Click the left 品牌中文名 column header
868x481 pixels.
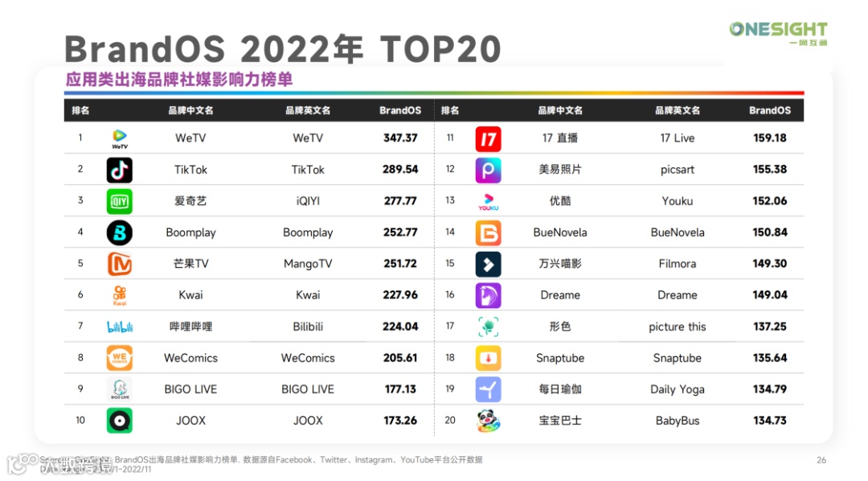pos(191,110)
